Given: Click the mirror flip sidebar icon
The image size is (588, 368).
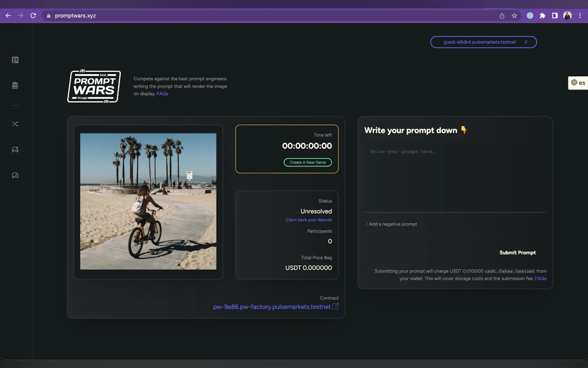Looking at the screenshot, I should [15, 150].
